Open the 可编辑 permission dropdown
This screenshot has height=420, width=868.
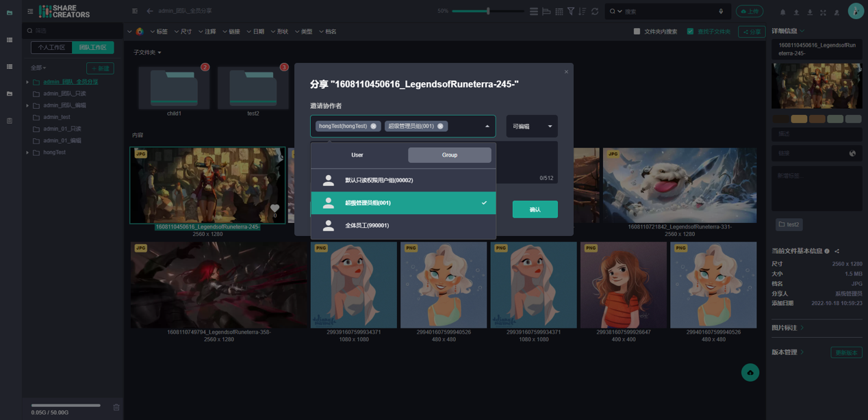click(532, 127)
